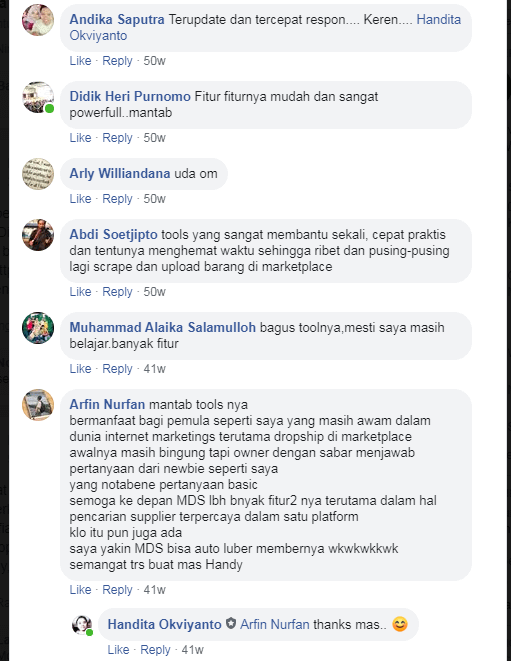This screenshot has width=511, height=661.
Task: Click the 50w timestamp under Arly Williandana's comment
Action: 154,199
